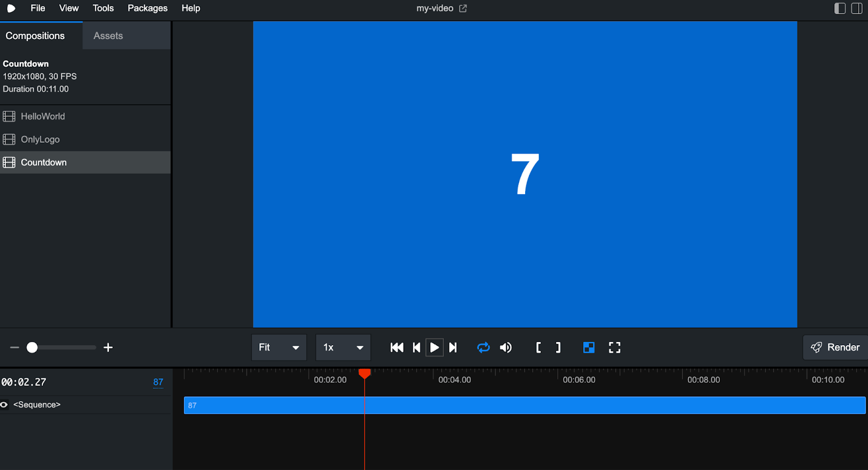Jump to the beginning of the video
Image resolution: width=868 pixels, height=470 pixels.
397,347
